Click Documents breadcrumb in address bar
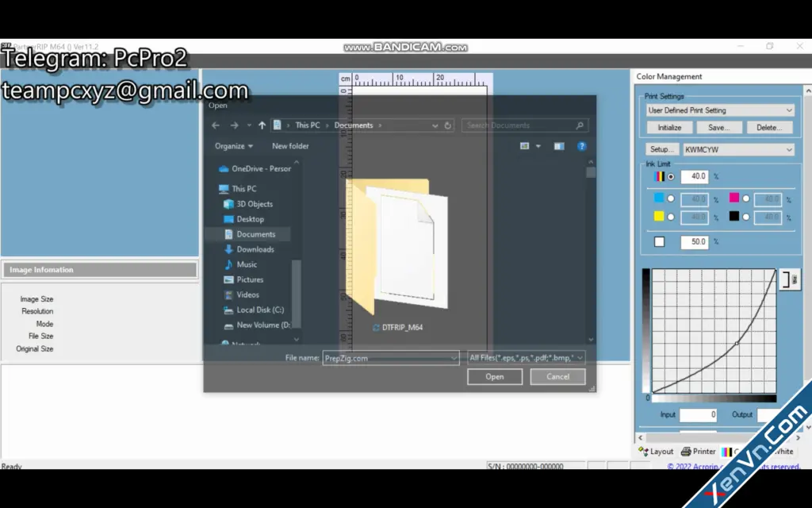This screenshot has height=508, width=812. point(354,125)
